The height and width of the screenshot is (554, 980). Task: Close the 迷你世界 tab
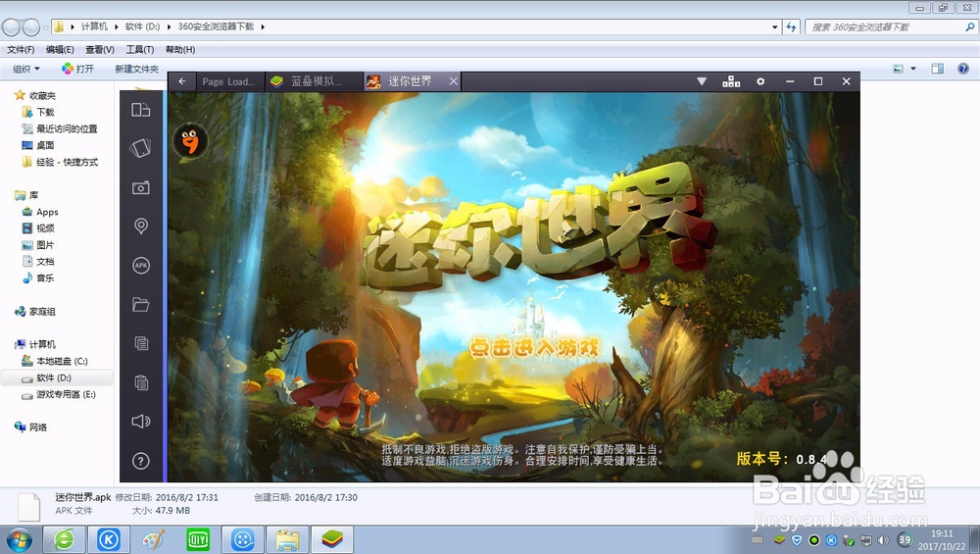(x=453, y=81)
